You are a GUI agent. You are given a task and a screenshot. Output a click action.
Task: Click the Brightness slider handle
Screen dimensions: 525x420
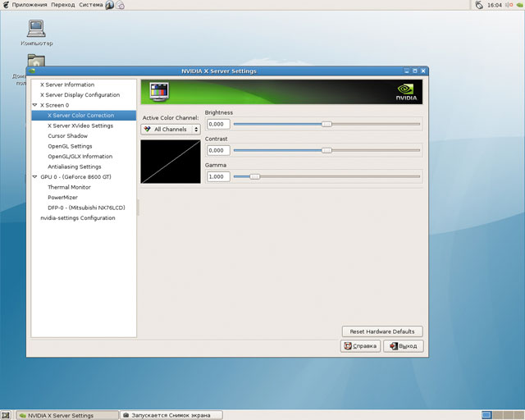point(326,124)
